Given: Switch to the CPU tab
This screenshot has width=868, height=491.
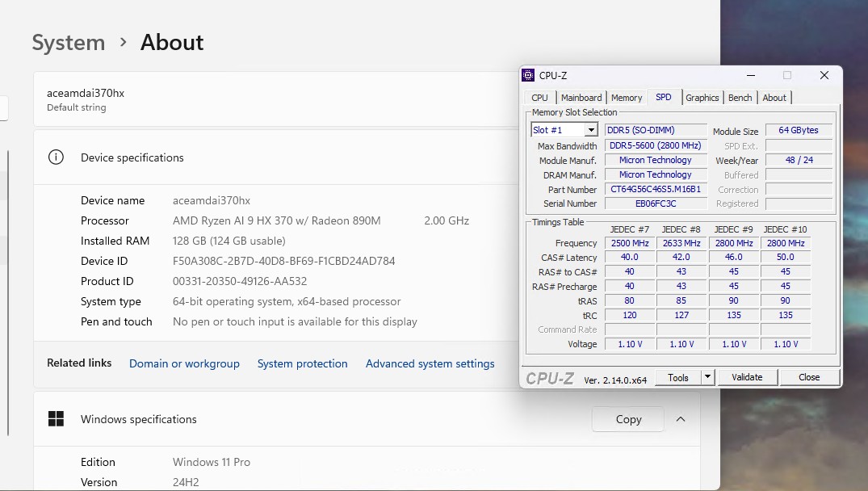Looking at the screenshot, I should coord(539,98).
